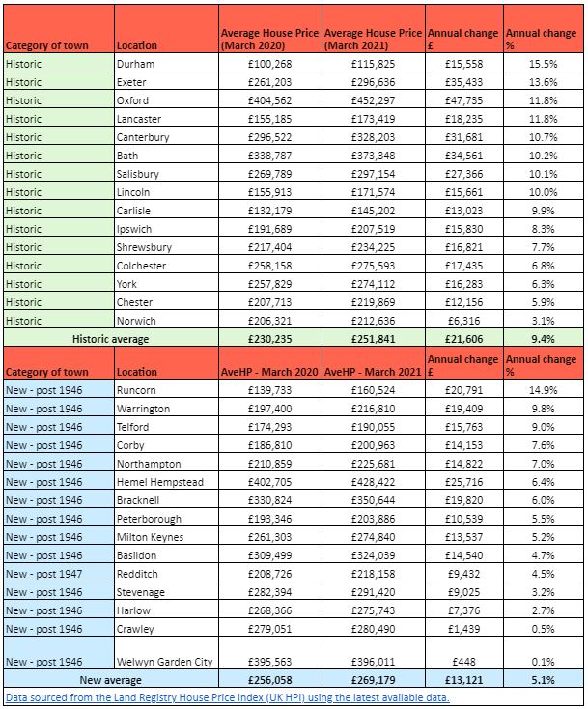This screenshot has height=709, width=588.
Task: Select Hemel Hempstead's £402,705 price cell
Action: [270, 481]
